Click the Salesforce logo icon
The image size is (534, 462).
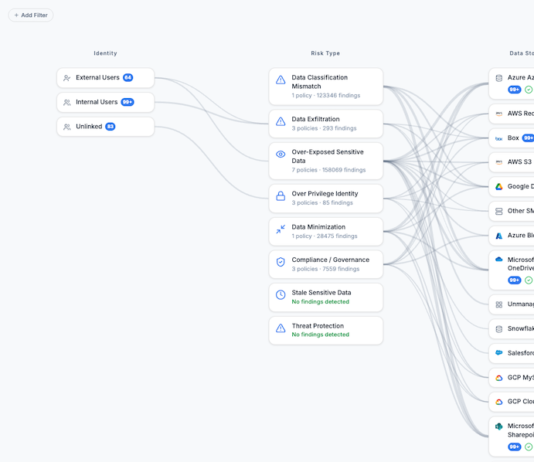coord(499,353)
